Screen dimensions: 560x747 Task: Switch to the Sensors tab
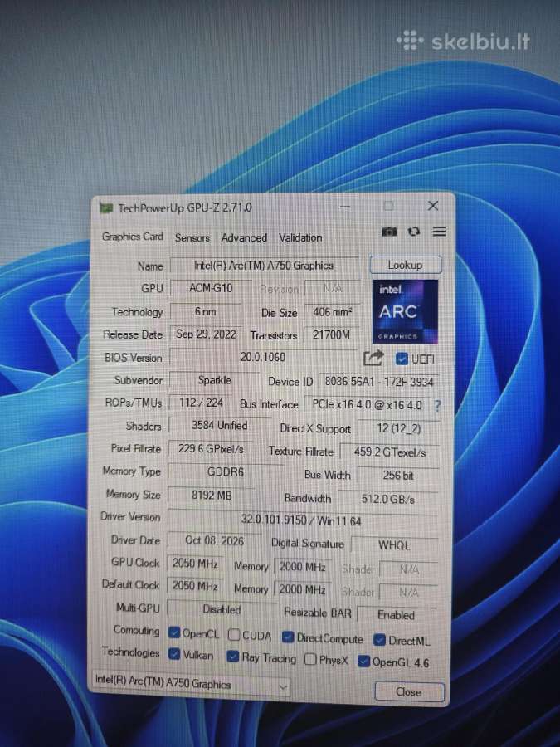[192, 237]
